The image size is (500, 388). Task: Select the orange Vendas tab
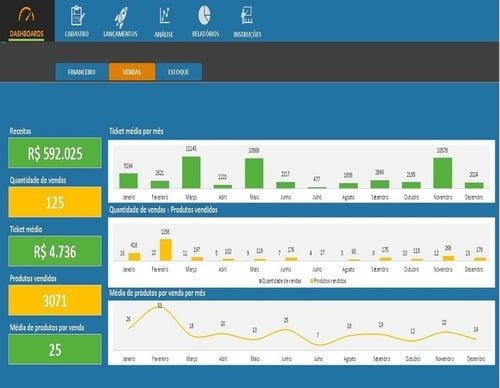point(132,72)
